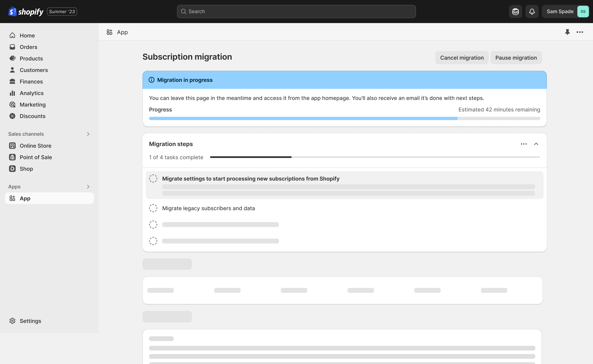Focus the Search field
This screenshot has height=364, width=593.
tap(296, 12)
